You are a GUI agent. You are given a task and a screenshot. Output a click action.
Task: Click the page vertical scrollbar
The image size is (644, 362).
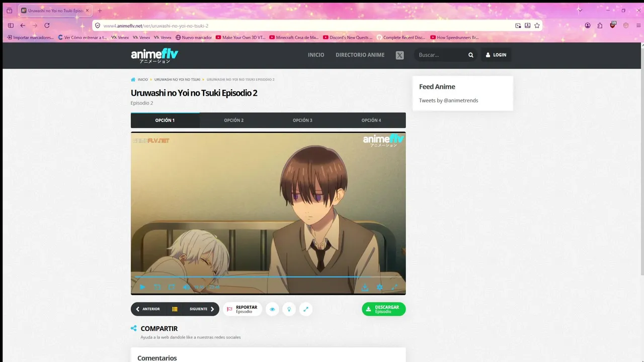(642, 161)
